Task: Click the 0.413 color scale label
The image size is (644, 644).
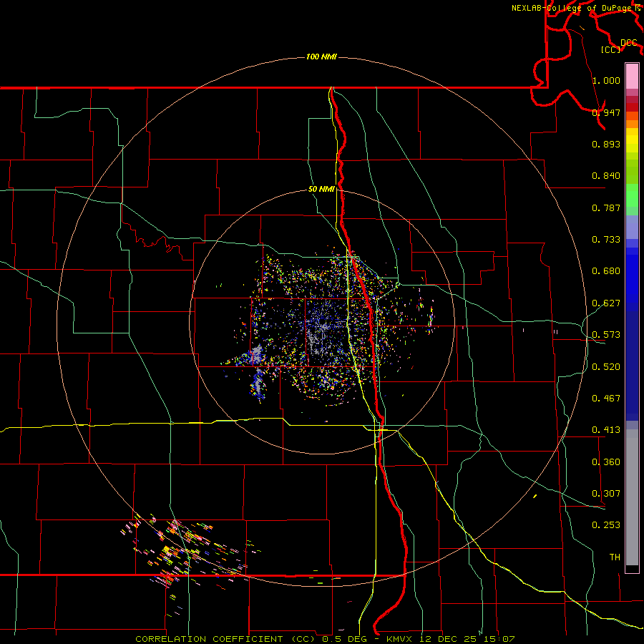Action: click(606, 429)
